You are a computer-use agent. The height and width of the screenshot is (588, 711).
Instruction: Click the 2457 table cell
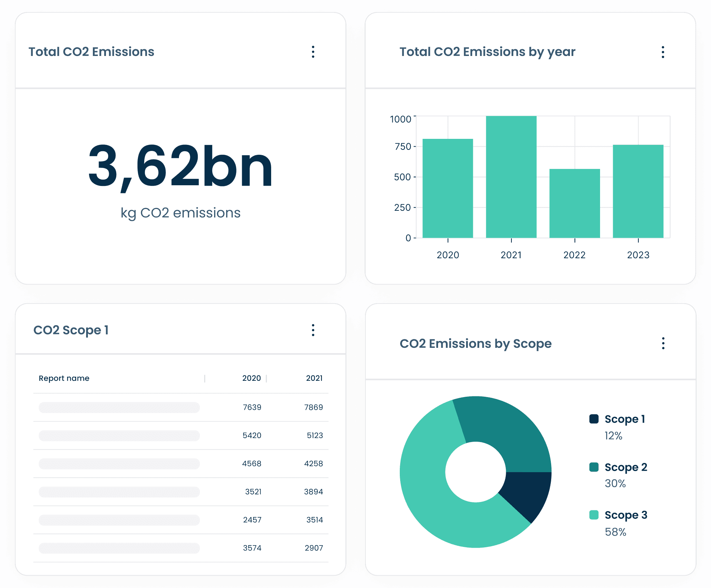coord(252,520)
